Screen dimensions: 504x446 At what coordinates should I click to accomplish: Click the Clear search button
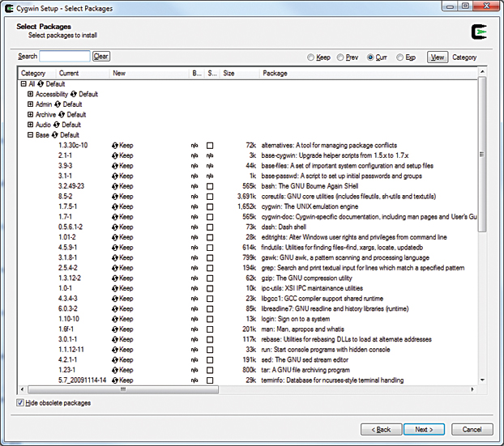(101, 56)
